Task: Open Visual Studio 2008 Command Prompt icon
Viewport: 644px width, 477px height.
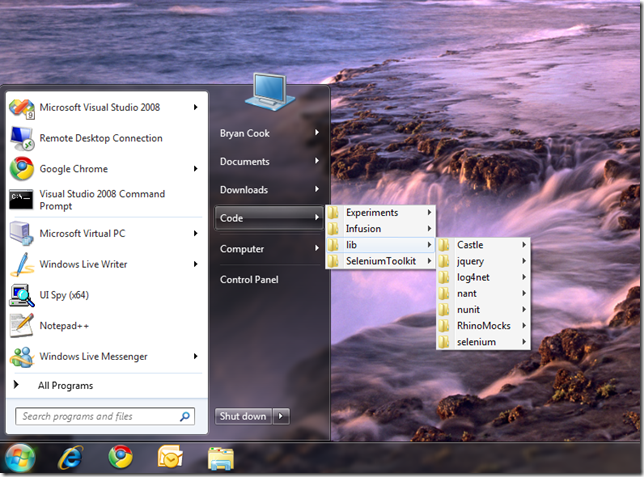Action: click(x=22, y=200)
